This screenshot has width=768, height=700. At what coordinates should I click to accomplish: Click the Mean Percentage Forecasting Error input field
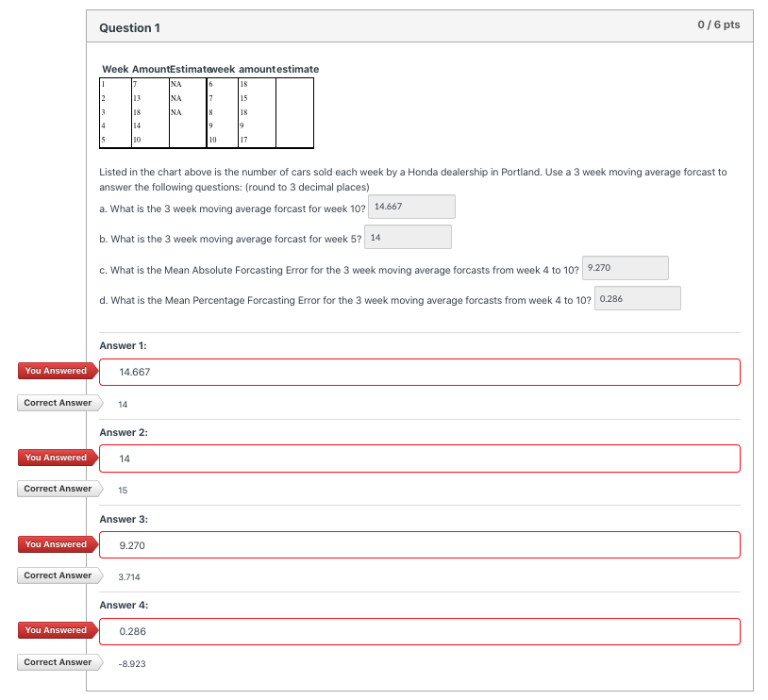[637, 298]
